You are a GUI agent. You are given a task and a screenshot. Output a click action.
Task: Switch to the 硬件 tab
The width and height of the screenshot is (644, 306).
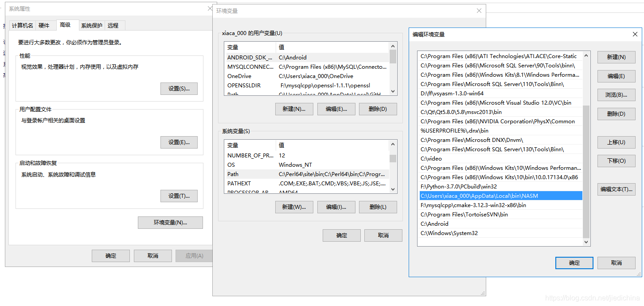(x=44, y=25)
